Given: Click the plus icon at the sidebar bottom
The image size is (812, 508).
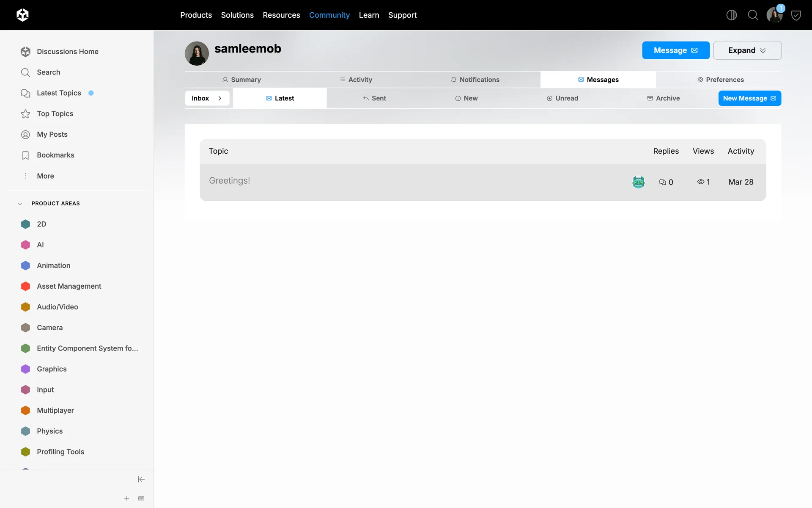Looking at the screenshot, I should pos(126,498).
